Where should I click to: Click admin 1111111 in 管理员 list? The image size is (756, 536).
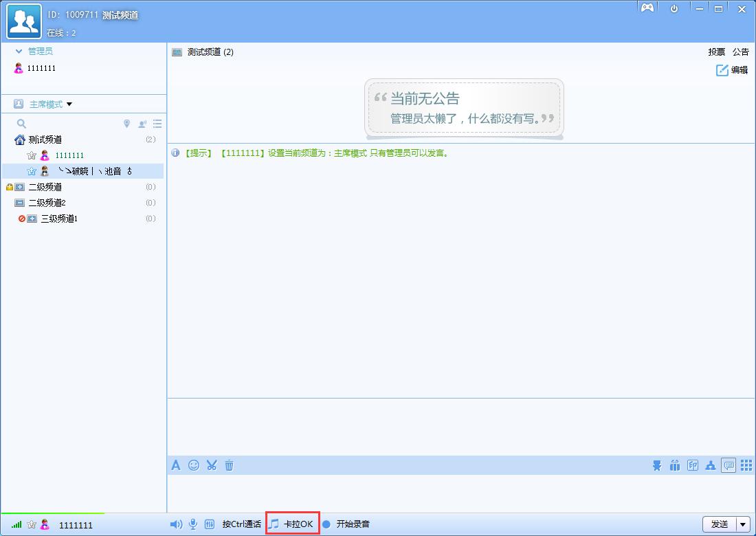click(41, 68)
